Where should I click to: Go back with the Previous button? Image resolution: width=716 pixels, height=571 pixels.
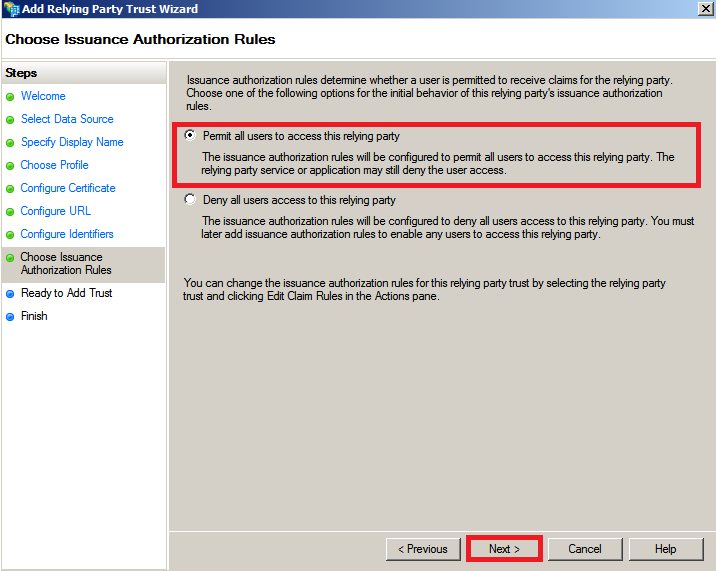coord(423,549)
